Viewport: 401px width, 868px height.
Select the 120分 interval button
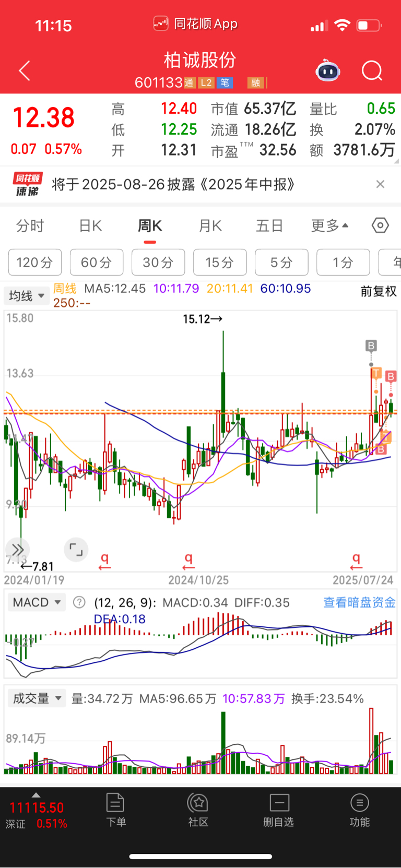tap(35, 262)
